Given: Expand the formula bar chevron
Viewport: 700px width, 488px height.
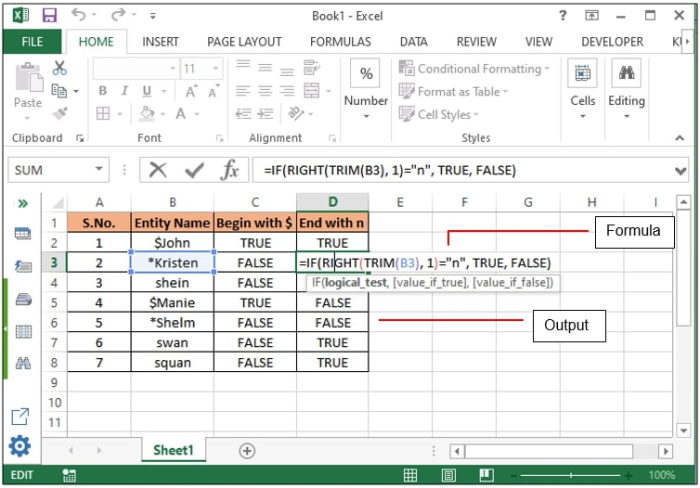Looking at the screenshot, I should (x=680, y=169).
